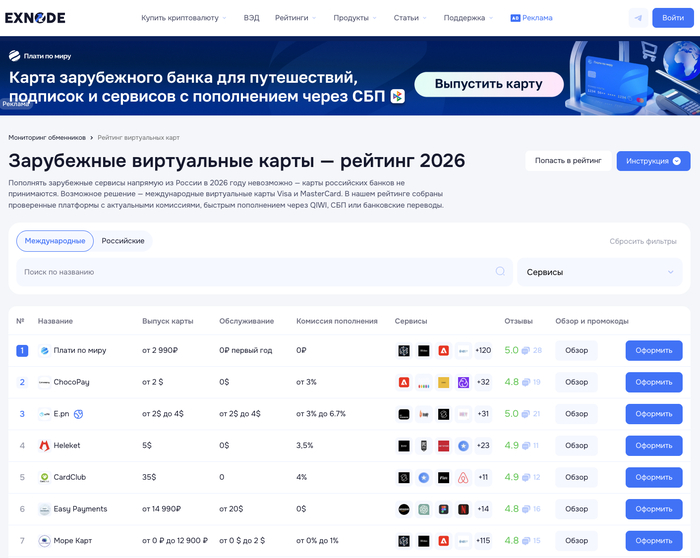
Task: Click the red service icon in Heleket row
Action: pyautogui.click(x=443, y=446)
